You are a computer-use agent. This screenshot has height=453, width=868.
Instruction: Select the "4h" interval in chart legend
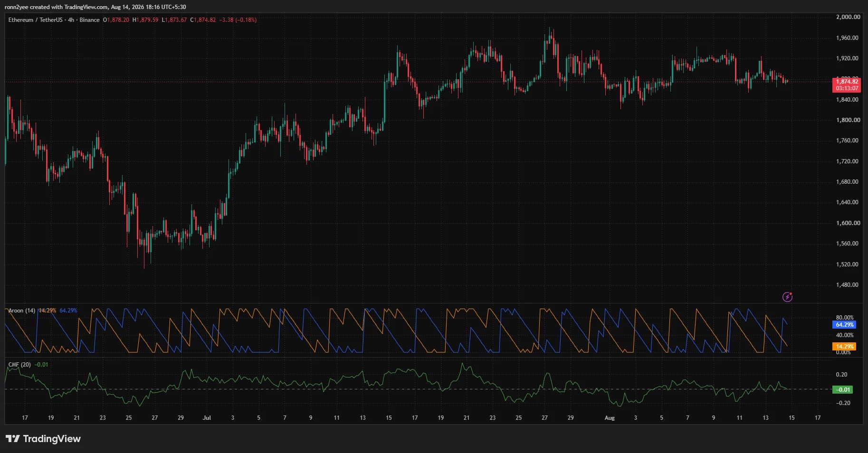coord(71,20)
